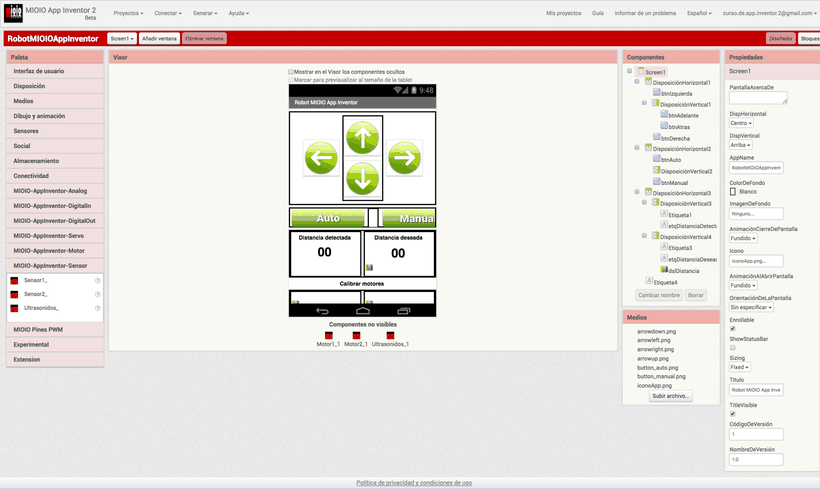Open the Ayuda menu
Screen dimensions: 820x489
[238, 13]
